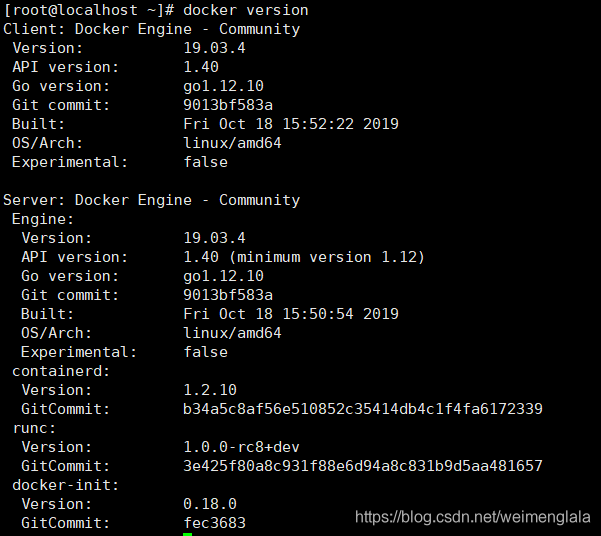The height and width of the screenshot is (536, 601).
Task: Click the 'Server: Docker Engine - Community' header
Action: point(152,200)
